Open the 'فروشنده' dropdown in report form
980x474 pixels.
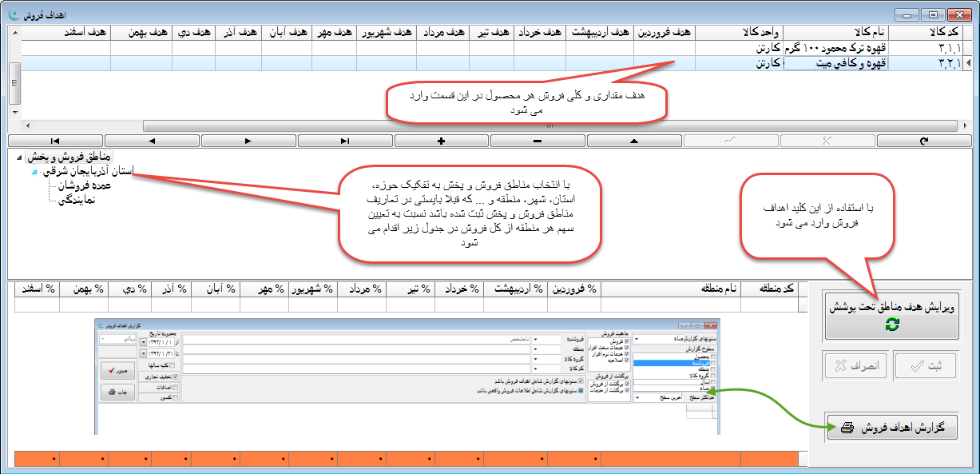click(536, 339)
